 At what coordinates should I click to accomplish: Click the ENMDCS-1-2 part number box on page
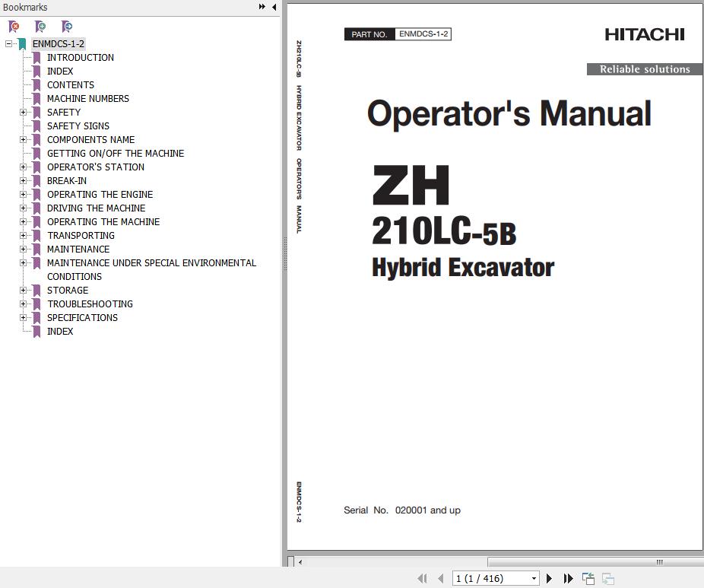423,34
